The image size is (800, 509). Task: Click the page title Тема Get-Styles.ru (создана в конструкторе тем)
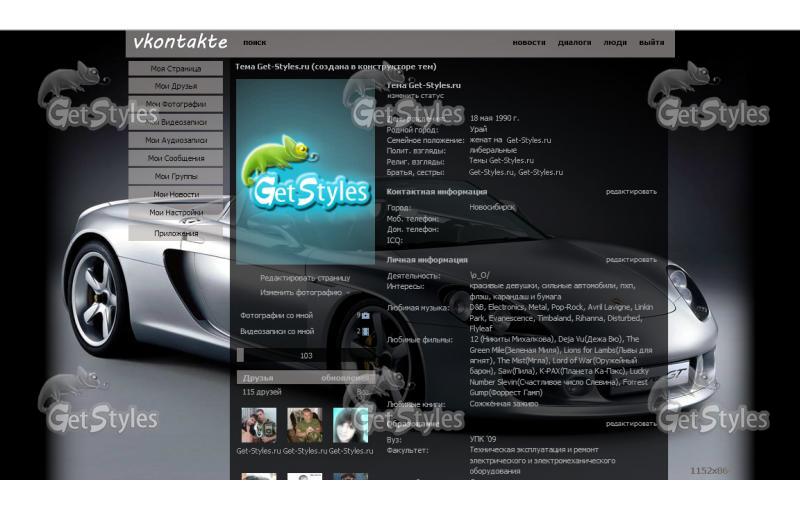336,67
